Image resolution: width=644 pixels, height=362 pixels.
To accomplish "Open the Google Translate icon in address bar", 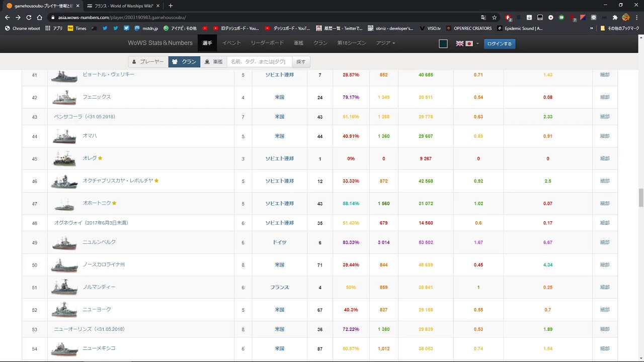I will 484,17.
